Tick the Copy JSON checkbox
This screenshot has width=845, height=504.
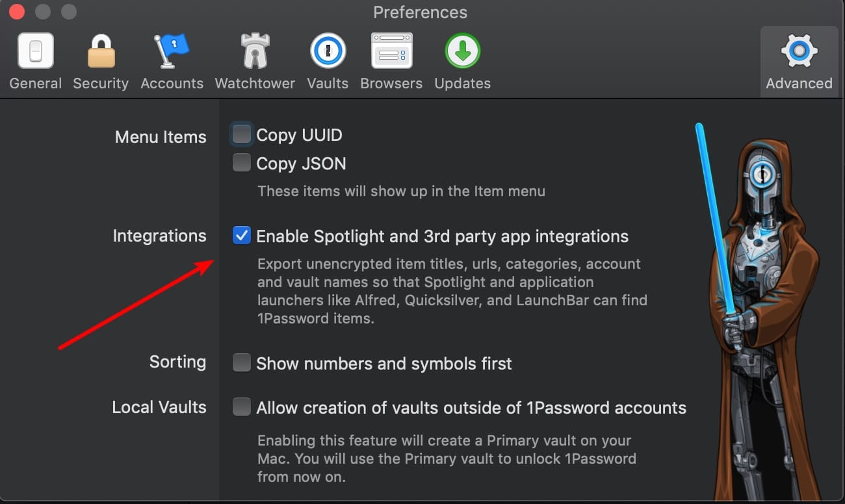(242, 163)
